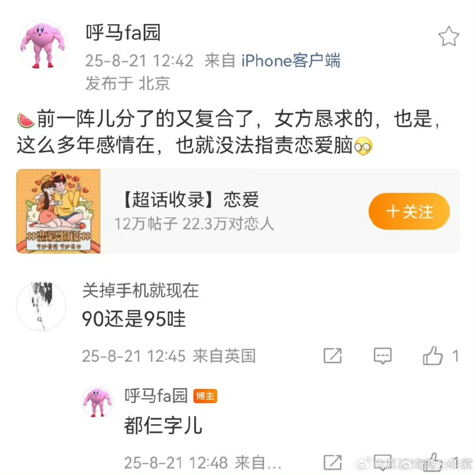Viewport: 476px width, 475px height.
Task: Open 呼马fa园 username at post top
Action: coord(123,33)
